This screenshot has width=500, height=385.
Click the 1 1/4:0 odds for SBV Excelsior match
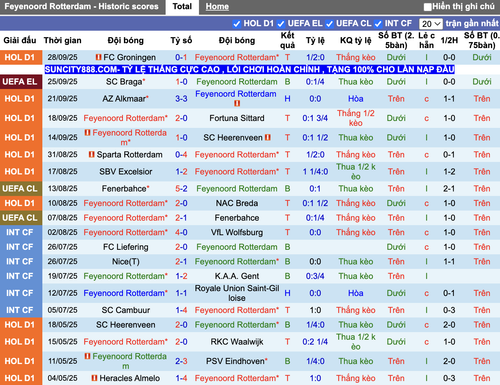(315, 172)
